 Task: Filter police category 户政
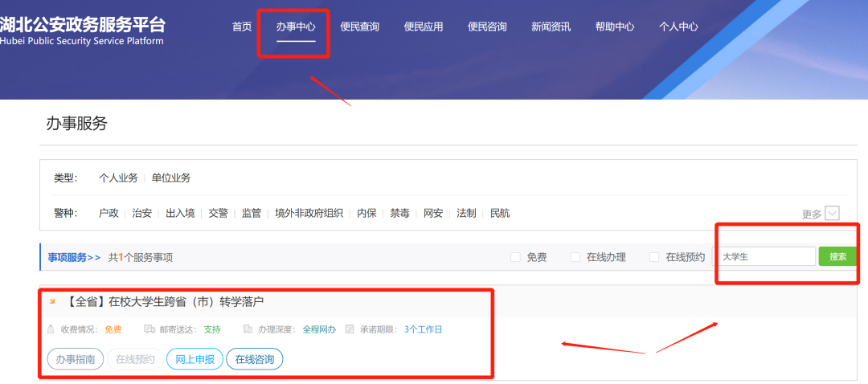[108, 213]
